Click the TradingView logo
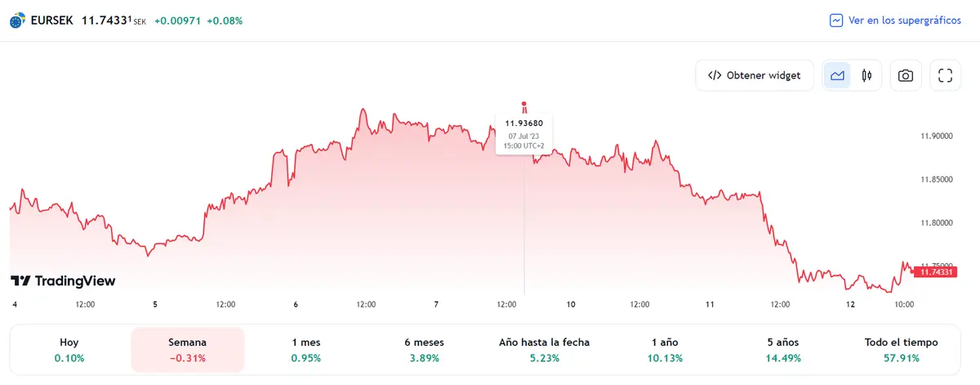980x385 pixels. point(63,281)
